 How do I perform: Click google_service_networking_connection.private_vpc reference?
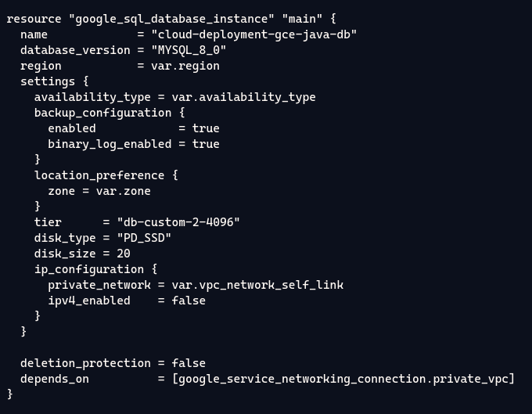tap(343, 379)
